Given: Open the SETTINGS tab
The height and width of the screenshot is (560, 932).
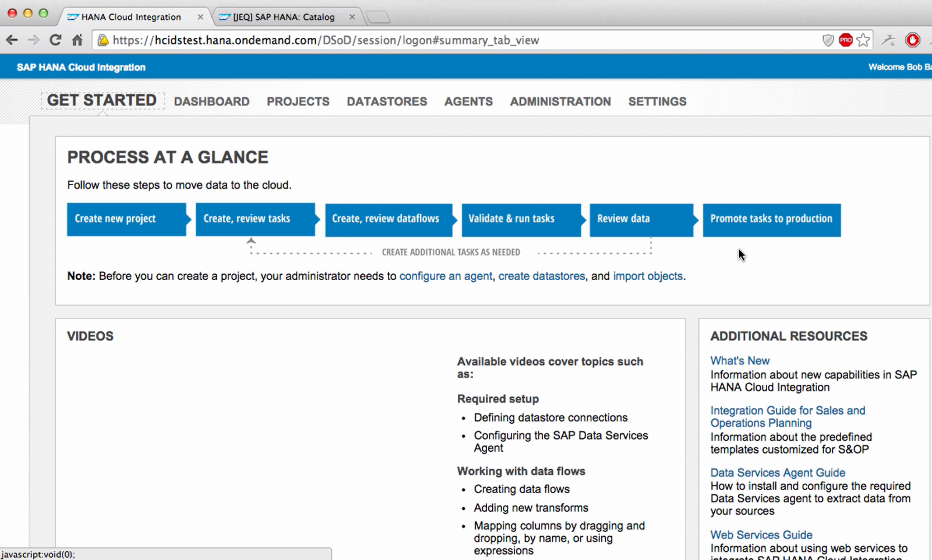Looking at the screenshot, I should pos(657,101).
